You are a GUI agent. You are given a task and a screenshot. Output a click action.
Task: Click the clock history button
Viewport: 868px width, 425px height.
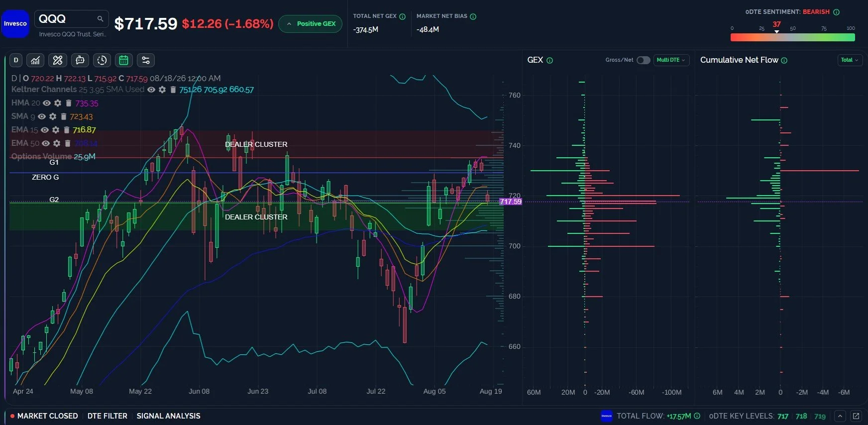[x=102, y=60]
